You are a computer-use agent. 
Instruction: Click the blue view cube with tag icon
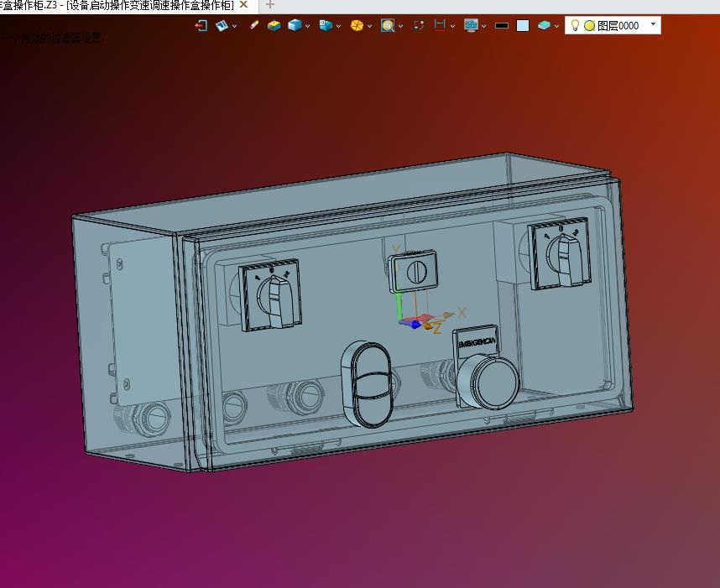click(x=326, y=25)
